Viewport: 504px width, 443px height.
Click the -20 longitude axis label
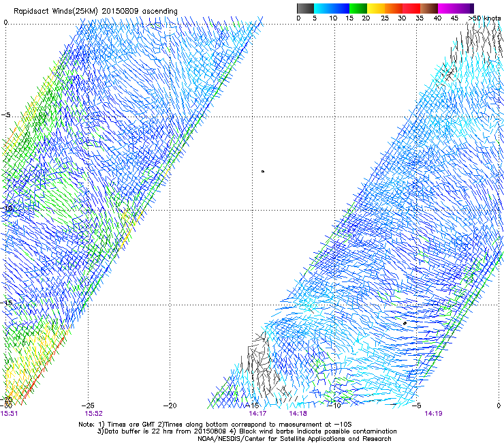click(x=170, y=406)
